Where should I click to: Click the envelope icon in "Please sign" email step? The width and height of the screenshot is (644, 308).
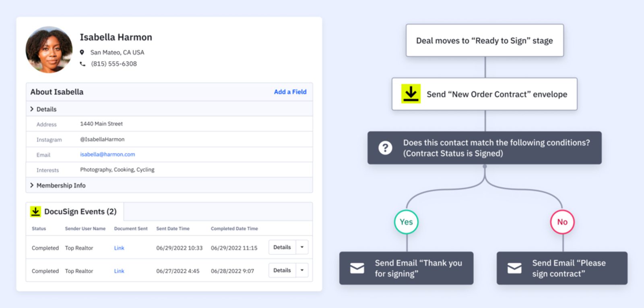tap(514, 268)
